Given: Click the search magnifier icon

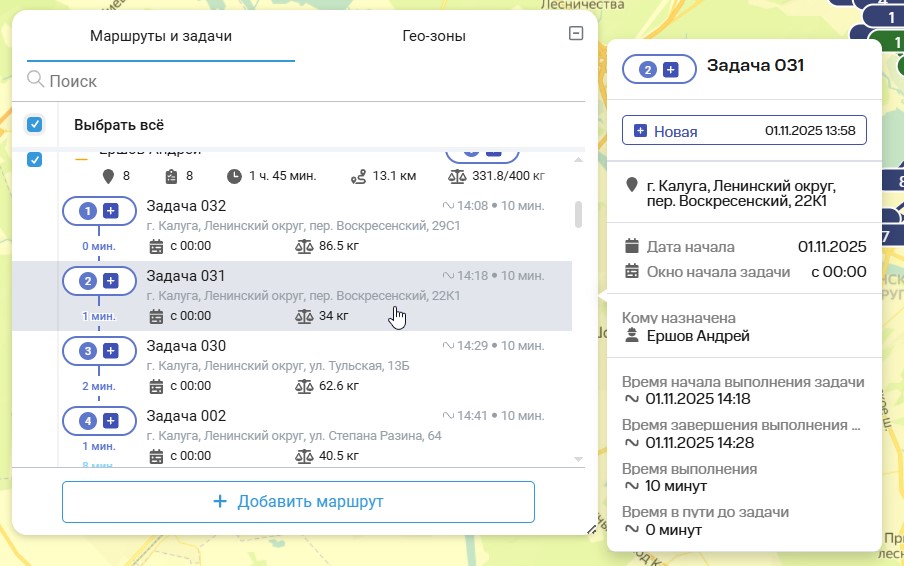Looking at the screenshot, I should 36,80.
